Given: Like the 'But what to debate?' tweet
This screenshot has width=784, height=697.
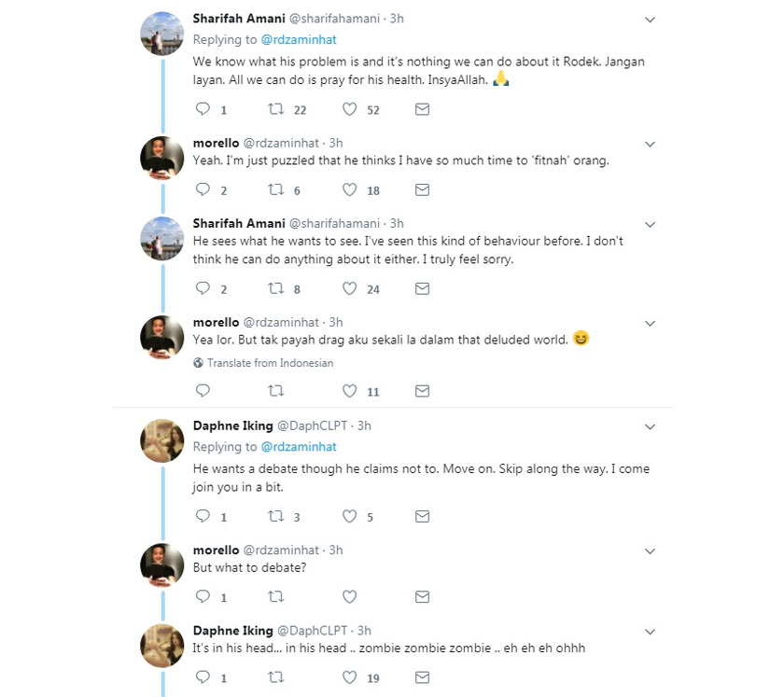Looking at the screenshot, I should click(350, 597).
